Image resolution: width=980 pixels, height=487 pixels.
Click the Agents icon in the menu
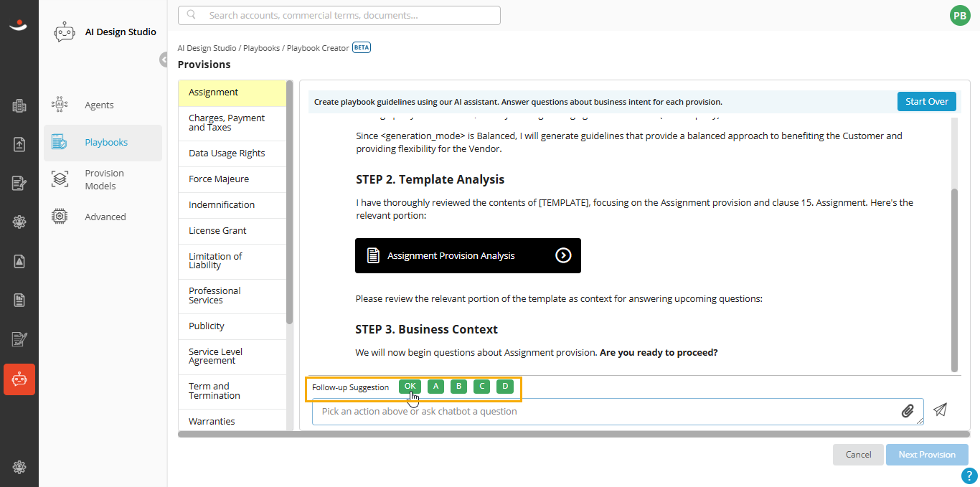pos(60,105)
